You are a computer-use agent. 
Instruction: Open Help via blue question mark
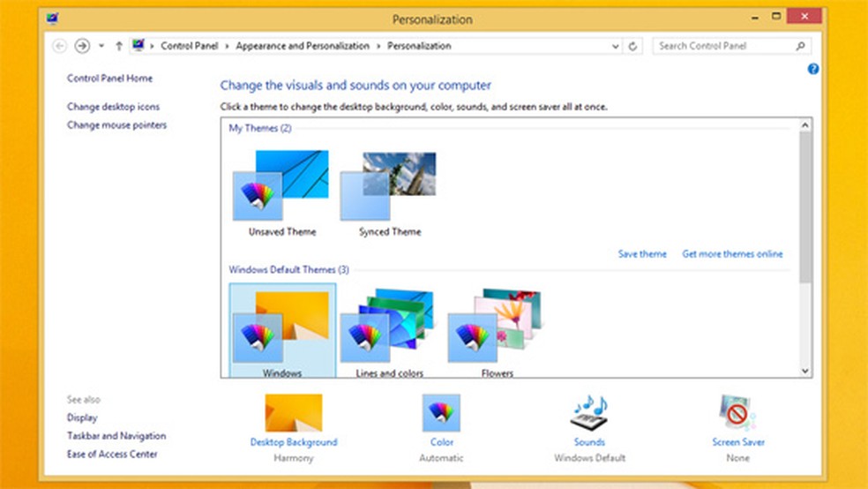click(x=812, y=69)
